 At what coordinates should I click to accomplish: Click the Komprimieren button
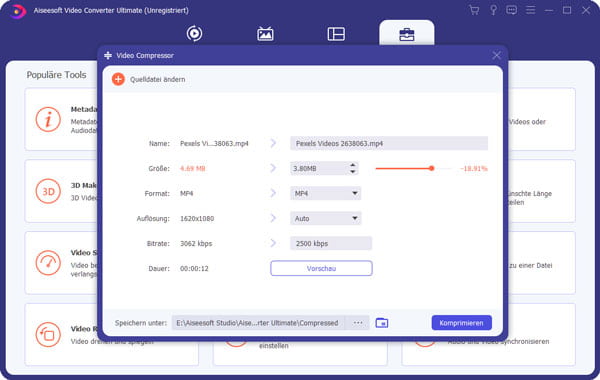point(461,323)
